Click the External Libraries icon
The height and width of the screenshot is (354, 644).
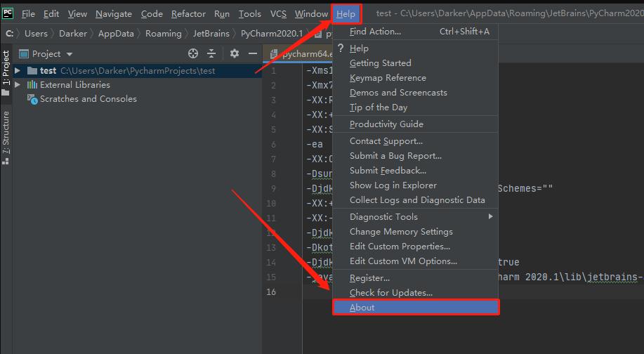[x=32, y=84]
